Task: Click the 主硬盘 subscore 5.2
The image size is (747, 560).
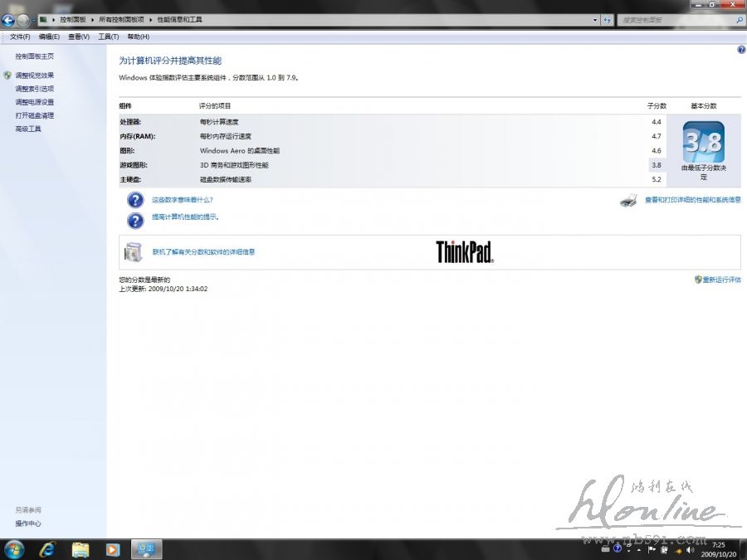Action: pyautogui.click(x=657, y=179)
